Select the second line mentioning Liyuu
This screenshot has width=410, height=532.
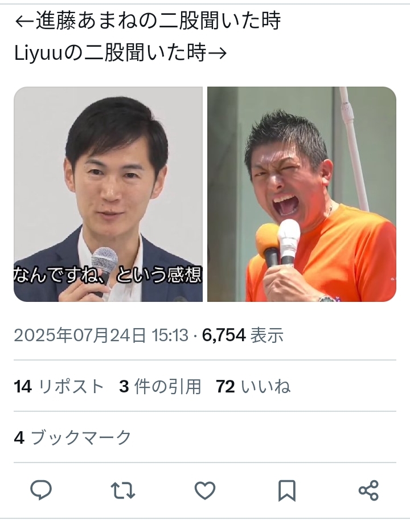[120, 54]
